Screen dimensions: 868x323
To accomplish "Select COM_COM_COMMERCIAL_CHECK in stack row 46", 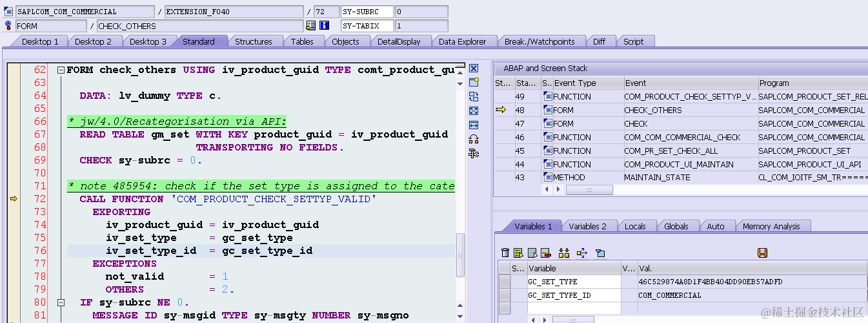I will click(x=682, y=137).
